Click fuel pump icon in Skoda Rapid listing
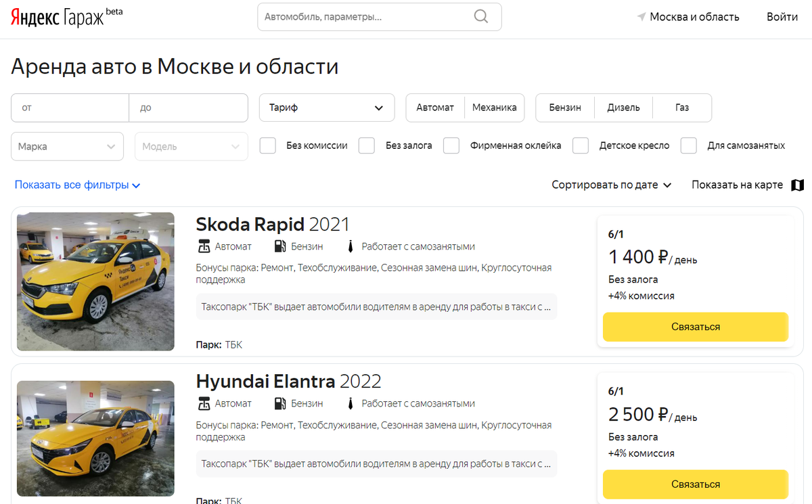 pyautogui.click(x=280, y=246)
